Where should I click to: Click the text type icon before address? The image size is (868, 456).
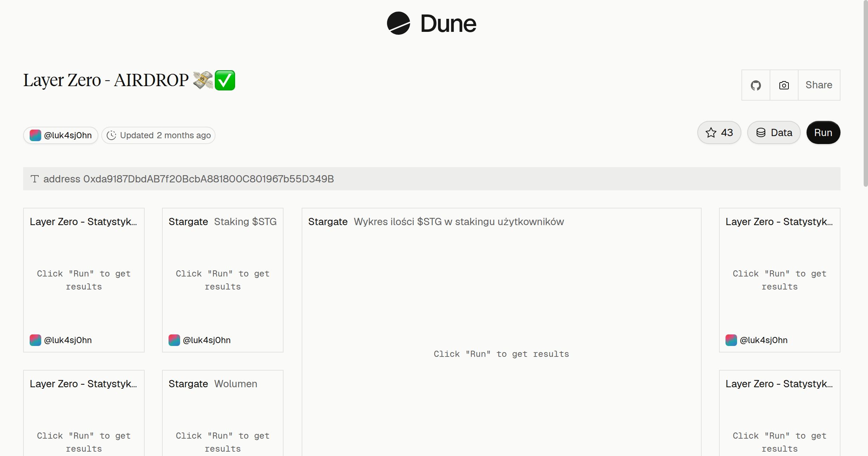35,179
